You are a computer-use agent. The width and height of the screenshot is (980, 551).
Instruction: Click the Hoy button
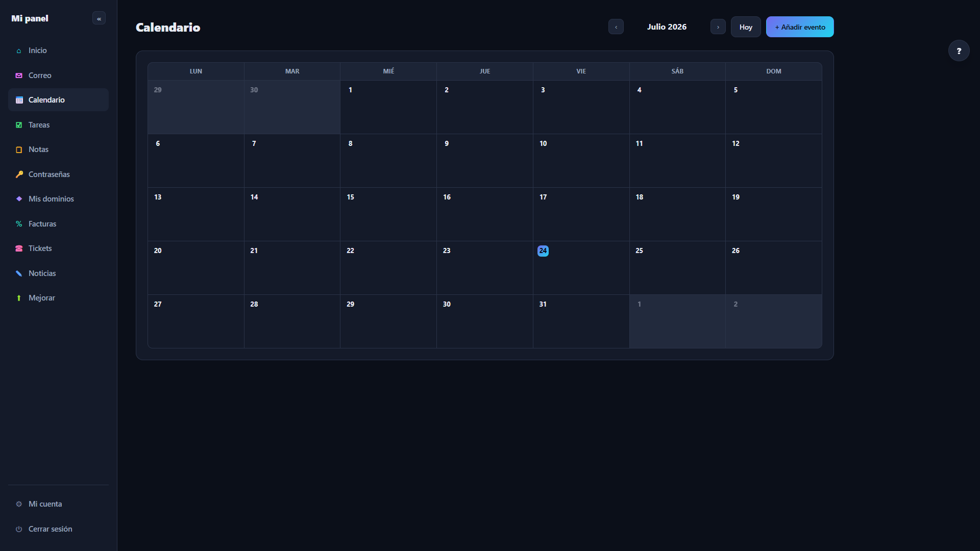tap(746, 27)
